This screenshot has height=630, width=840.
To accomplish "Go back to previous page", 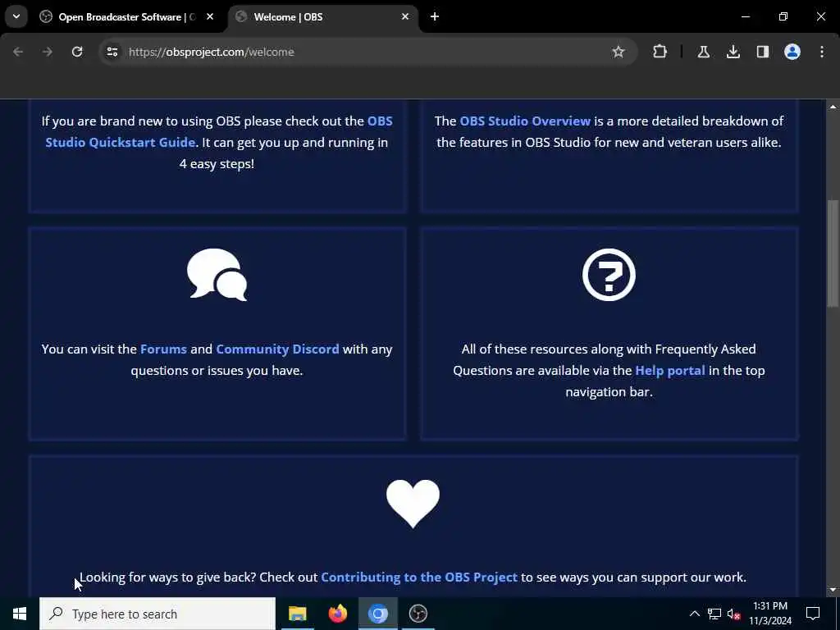I will 18,52.
